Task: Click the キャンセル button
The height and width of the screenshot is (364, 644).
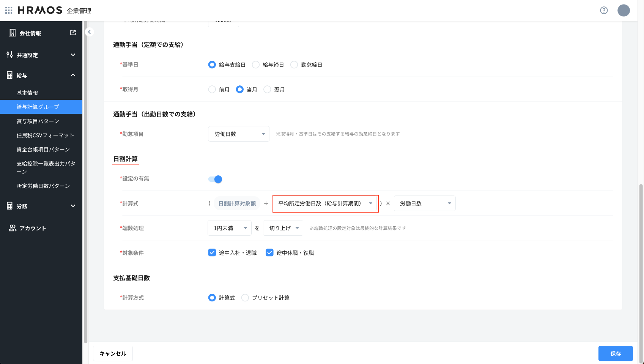Action: tap(113, 353)
